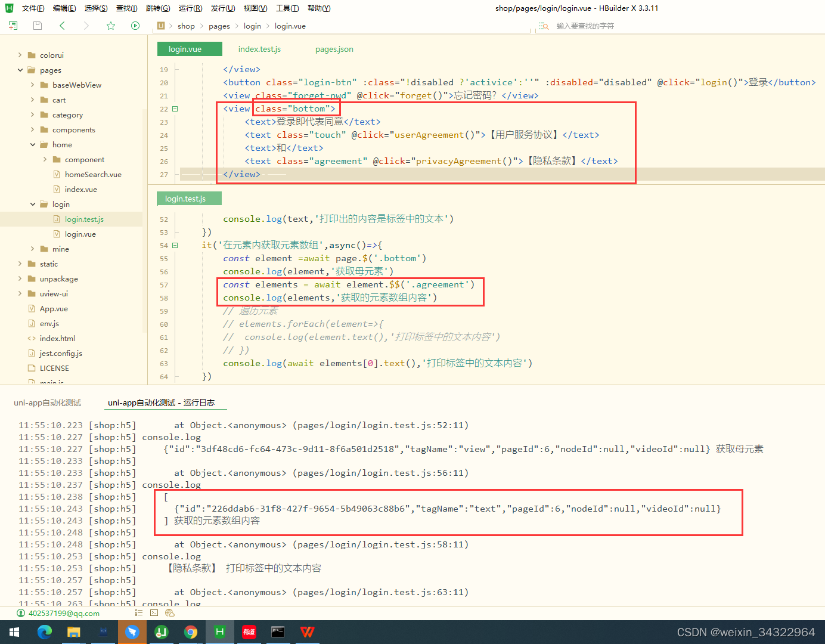Go back with the left arrow icon
825x644 pixels.
pyautogui.click(x=62, y=26)
